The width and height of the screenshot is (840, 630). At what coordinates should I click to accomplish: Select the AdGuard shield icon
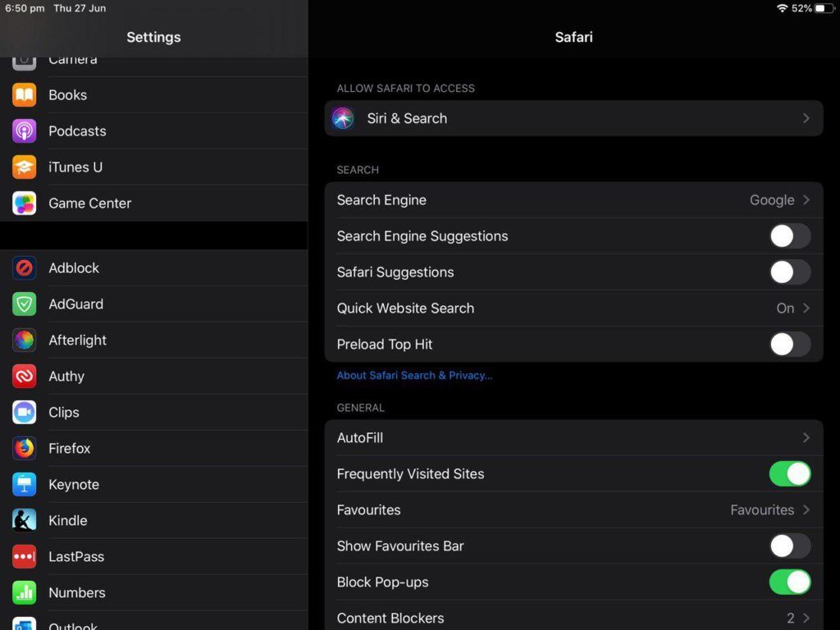pos(25,304)
